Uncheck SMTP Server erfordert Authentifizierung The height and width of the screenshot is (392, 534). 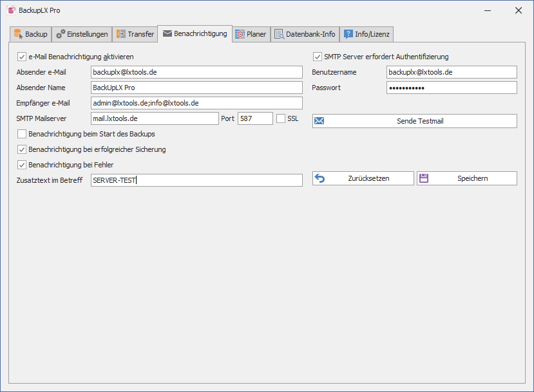point(318,57)
